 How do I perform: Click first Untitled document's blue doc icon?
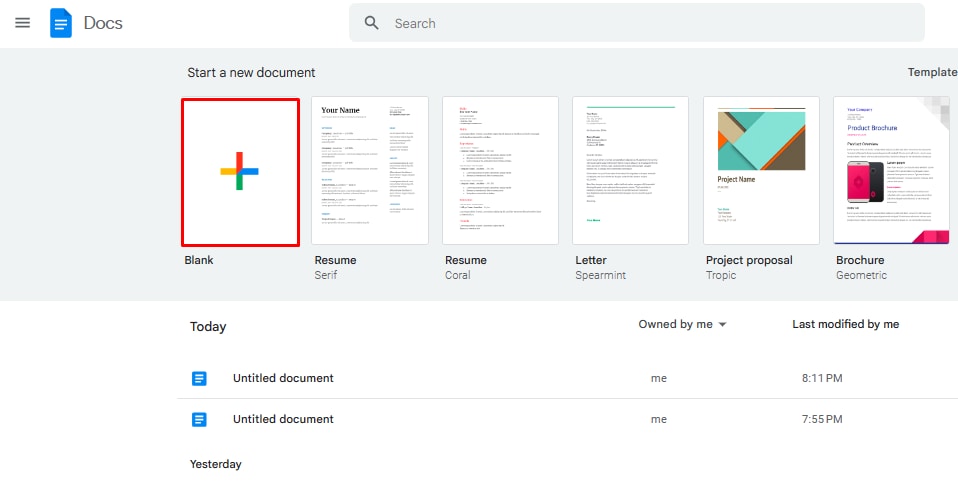coord(200,378)
